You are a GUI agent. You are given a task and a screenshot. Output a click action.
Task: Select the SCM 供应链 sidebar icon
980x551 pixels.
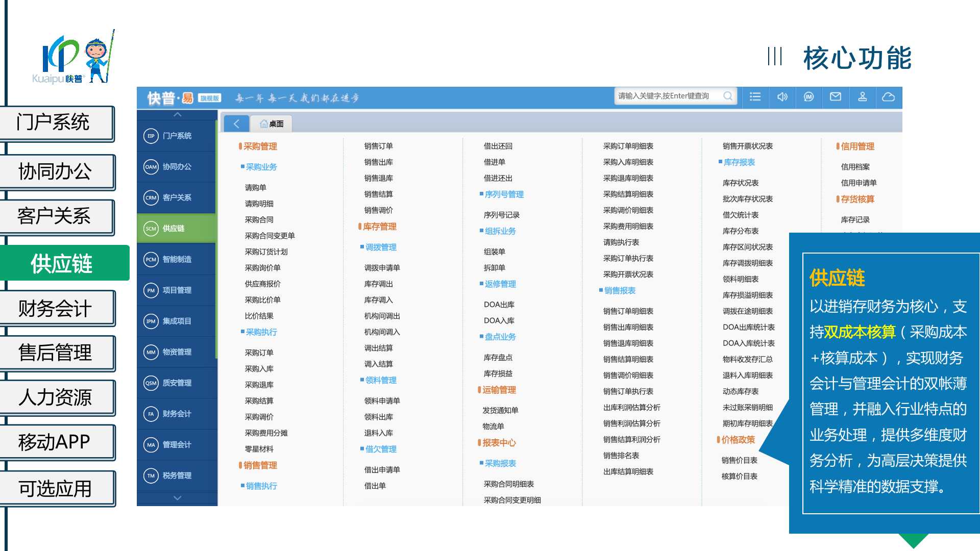151,229
